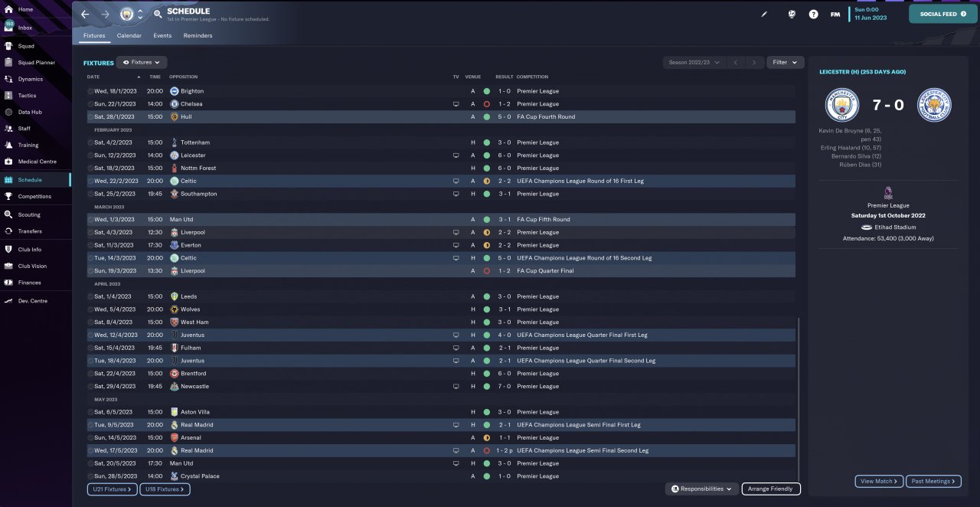Go to the Transfers section
This screenshot has width=980, height=507.
[30, 231]
